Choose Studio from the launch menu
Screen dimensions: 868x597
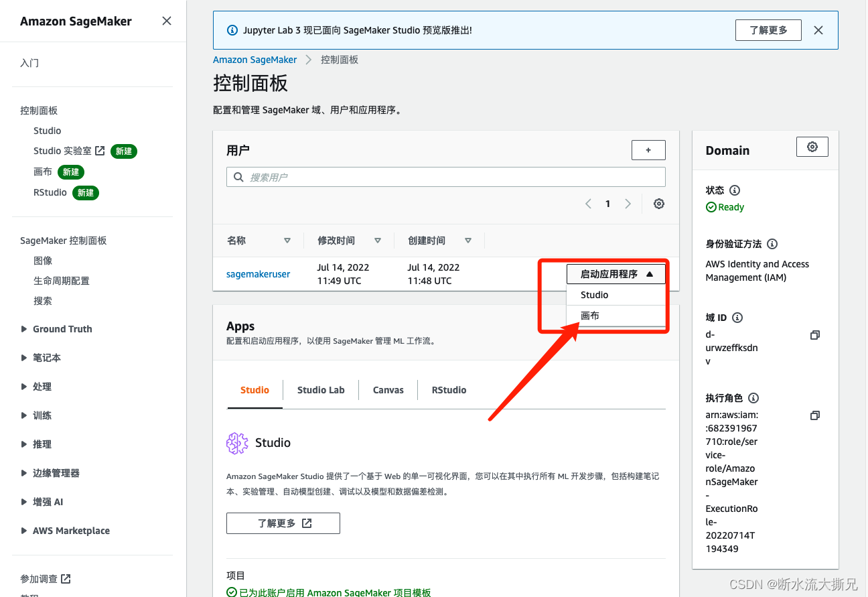tap(616, 295)
